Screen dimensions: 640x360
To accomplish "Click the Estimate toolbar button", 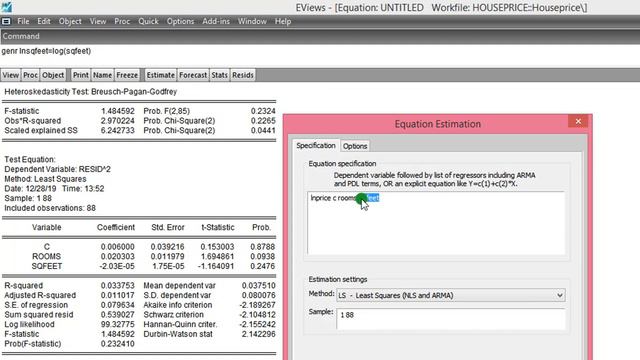I will (160, 75).
